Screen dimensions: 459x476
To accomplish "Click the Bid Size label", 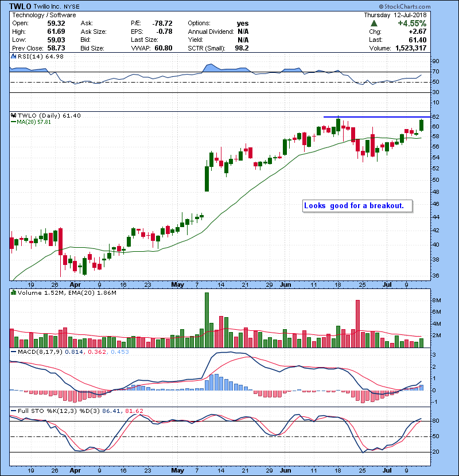I will click(92, 48).
